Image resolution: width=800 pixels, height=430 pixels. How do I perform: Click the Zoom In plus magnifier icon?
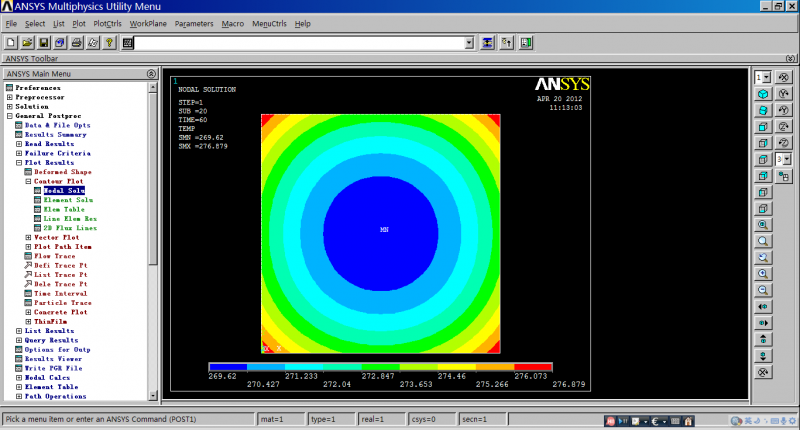pyautogui.click(x=763, y=273)
